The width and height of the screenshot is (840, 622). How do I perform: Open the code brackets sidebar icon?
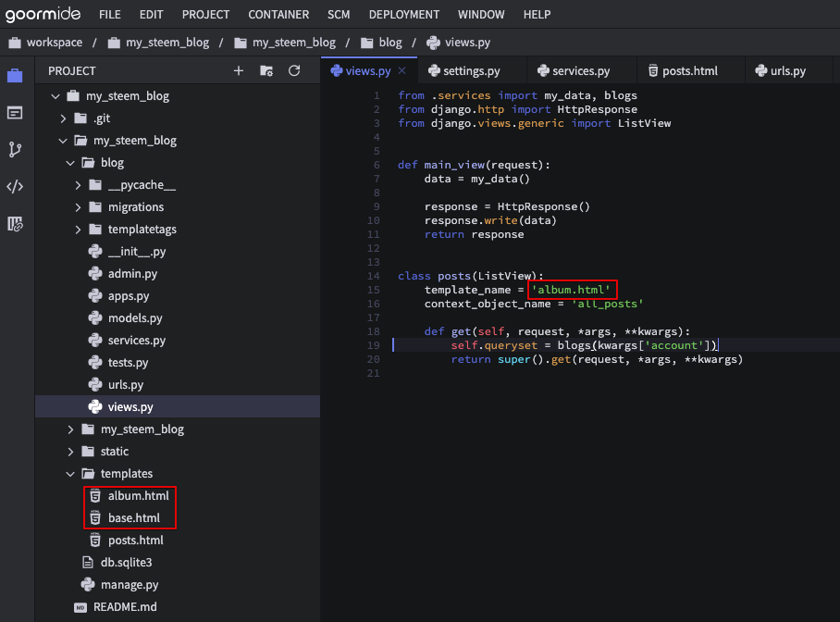coord(15,187)
